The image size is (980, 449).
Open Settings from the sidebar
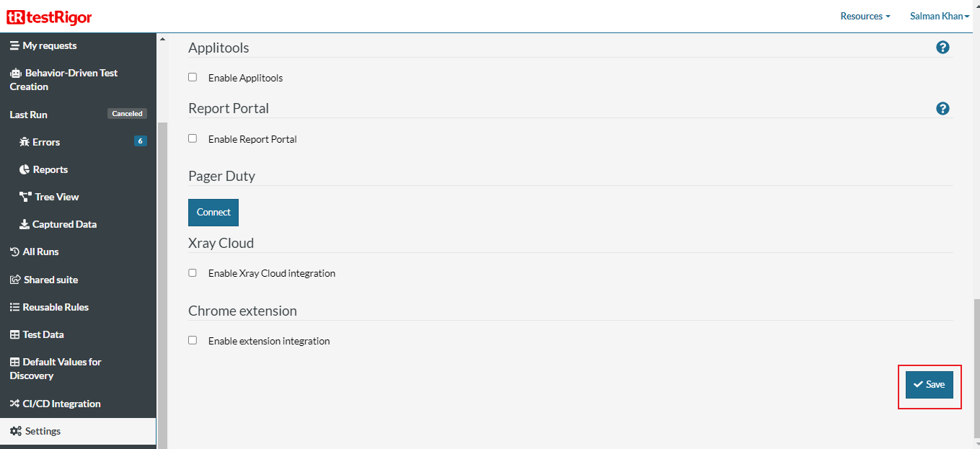(41, 430)
